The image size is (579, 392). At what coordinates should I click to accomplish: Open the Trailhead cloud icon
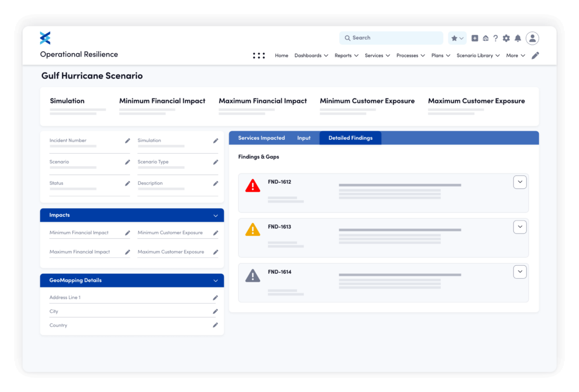486,38
